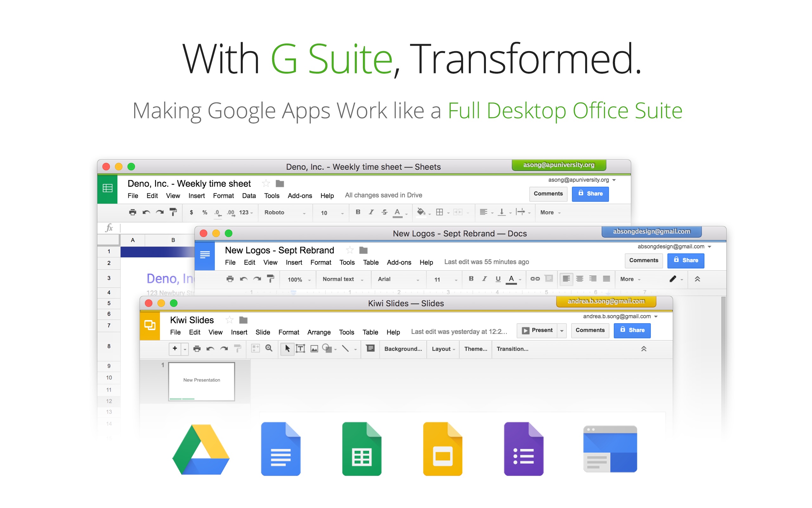The height and width of the screenshot is (508, 812).
Task: Open the Slide menu in Slides
Action: click(263, 332)
